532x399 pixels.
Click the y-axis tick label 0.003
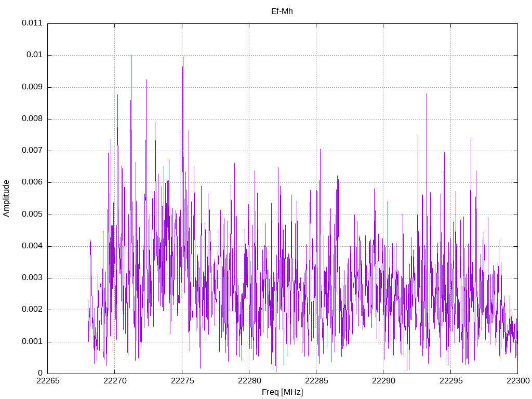pos(32,277)
